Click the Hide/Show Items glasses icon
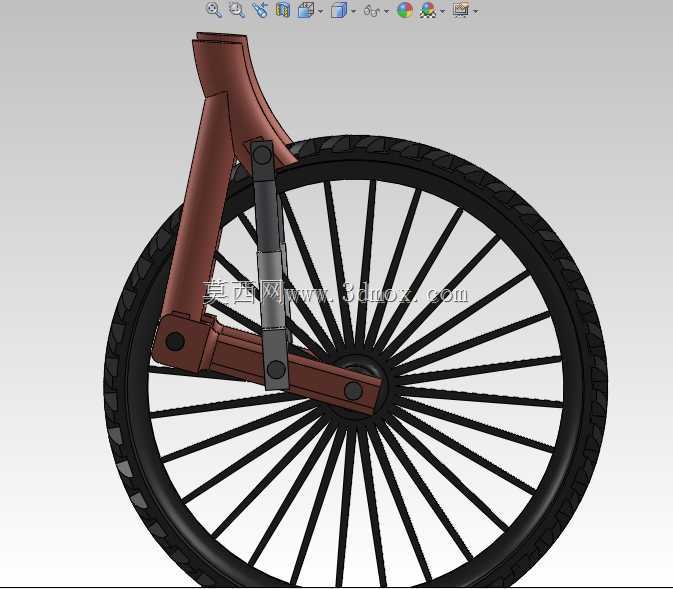The image size is (673, 589). click(372, 11)
